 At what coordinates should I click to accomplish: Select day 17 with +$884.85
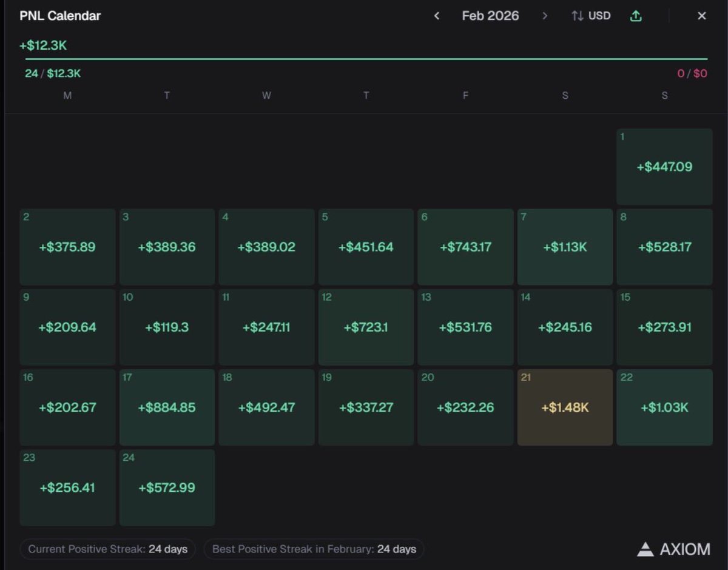pyautogui.click(x=167, y=407)
